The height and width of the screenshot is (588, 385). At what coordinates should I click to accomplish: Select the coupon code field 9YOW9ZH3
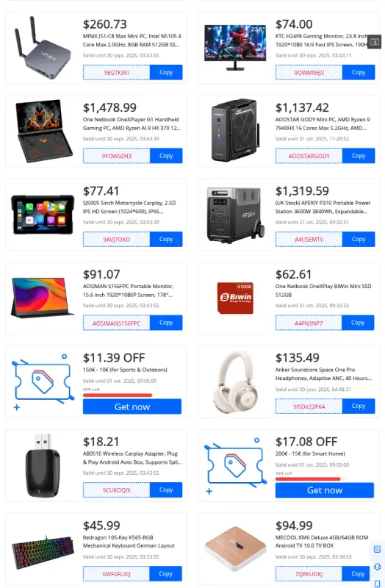117,156
